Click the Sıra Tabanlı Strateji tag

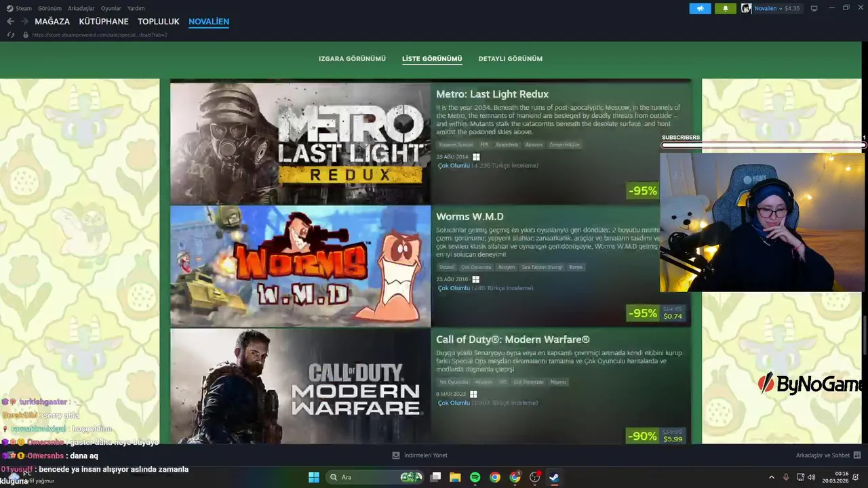click(x=542, y=267)
